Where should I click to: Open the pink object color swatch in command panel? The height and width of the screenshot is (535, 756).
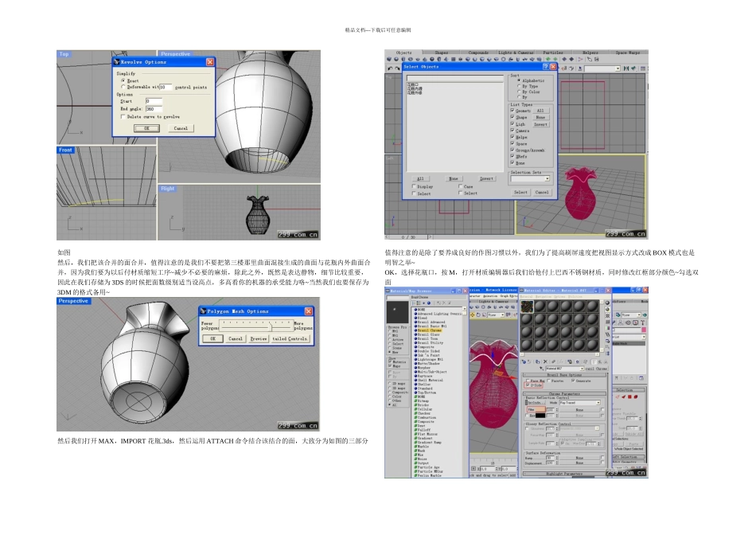pos(644,330)
